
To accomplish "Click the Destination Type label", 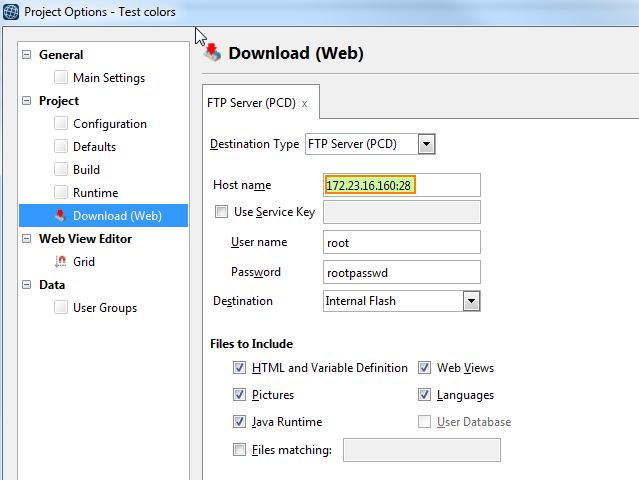I will pyautogui.click(x=254, y=144).
